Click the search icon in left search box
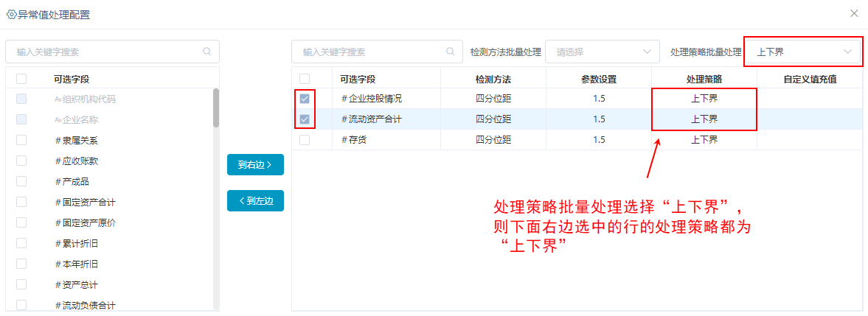Viewport: 868px width, 316px height. click(207, 52)
